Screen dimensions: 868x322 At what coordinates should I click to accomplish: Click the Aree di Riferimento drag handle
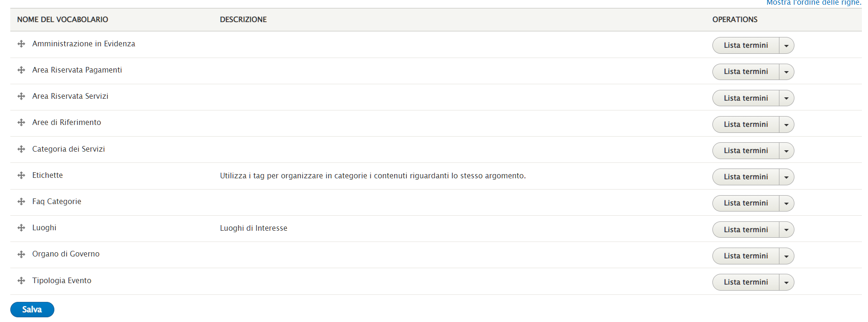21,122
